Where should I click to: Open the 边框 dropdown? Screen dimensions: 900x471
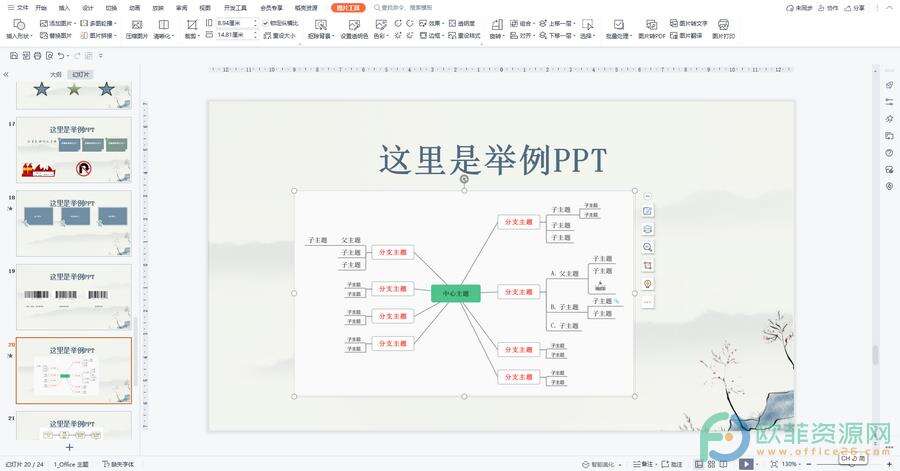[x=432, y=36]
